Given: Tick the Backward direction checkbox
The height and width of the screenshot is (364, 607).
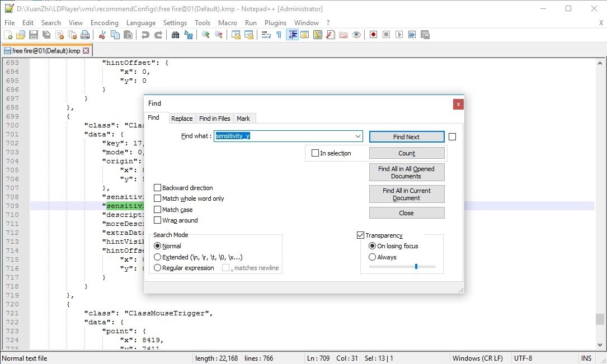Looking at the screenshot, I should [158, 188].
